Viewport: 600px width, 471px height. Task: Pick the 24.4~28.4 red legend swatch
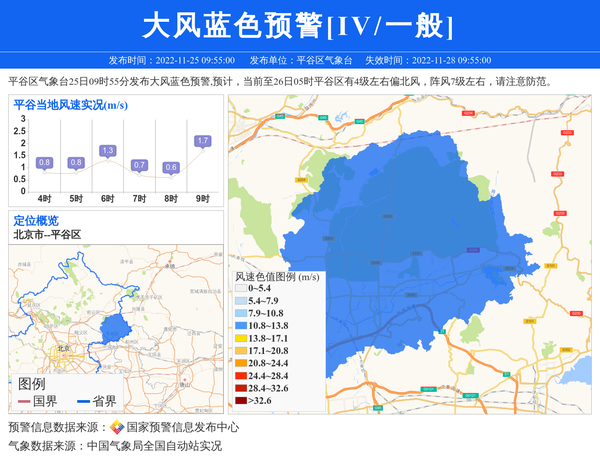[240, 376]
